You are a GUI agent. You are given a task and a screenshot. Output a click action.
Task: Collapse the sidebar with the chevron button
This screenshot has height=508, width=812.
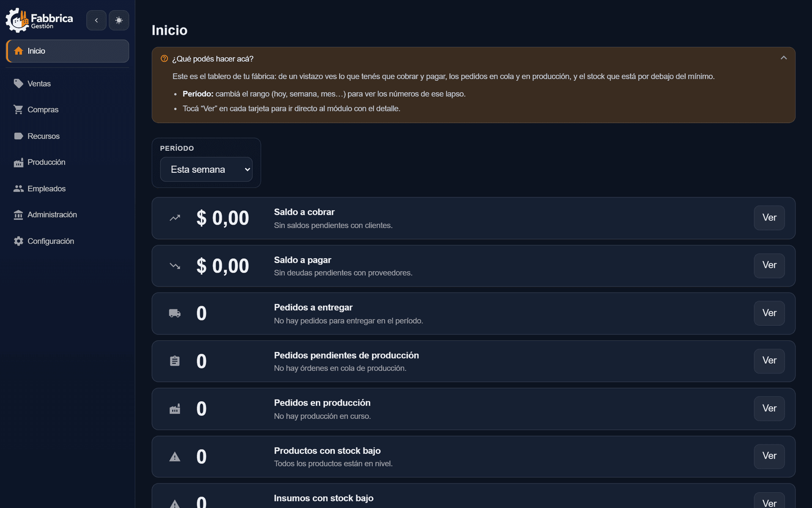(x=96, y=20)
